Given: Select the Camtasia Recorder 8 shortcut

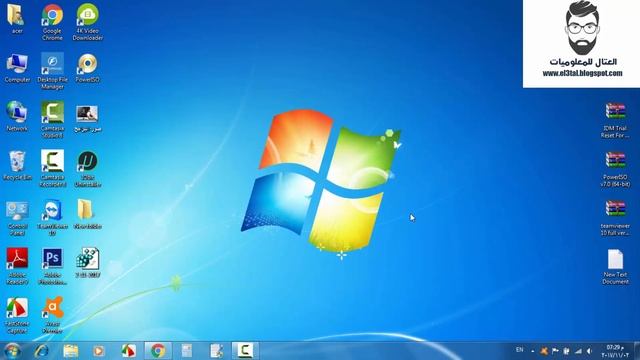Looking at the screenshot, I should (x=52, y=168).
